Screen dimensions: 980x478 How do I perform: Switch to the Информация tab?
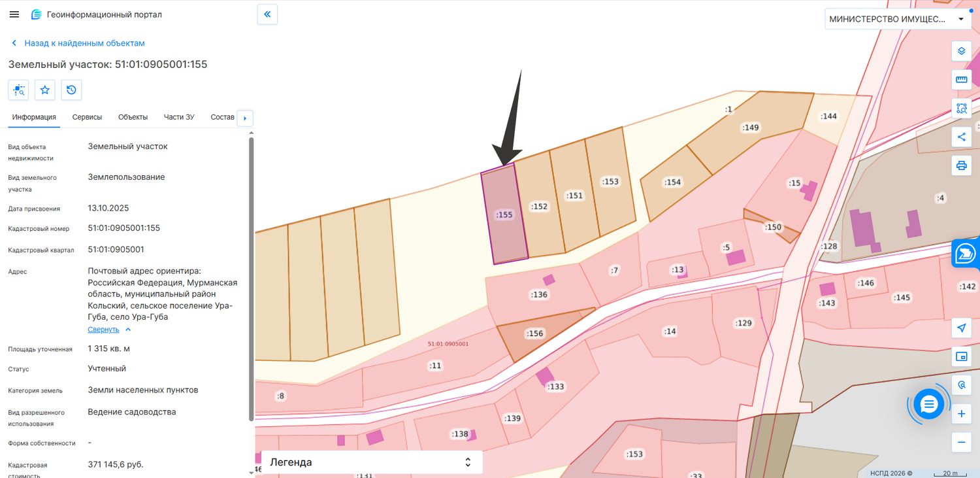(34, 117)
